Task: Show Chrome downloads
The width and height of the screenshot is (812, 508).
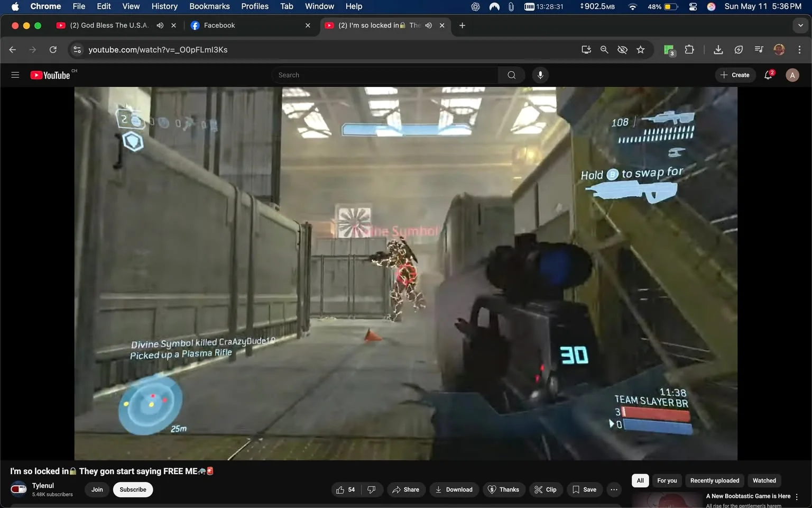Action: coord(718,50)
